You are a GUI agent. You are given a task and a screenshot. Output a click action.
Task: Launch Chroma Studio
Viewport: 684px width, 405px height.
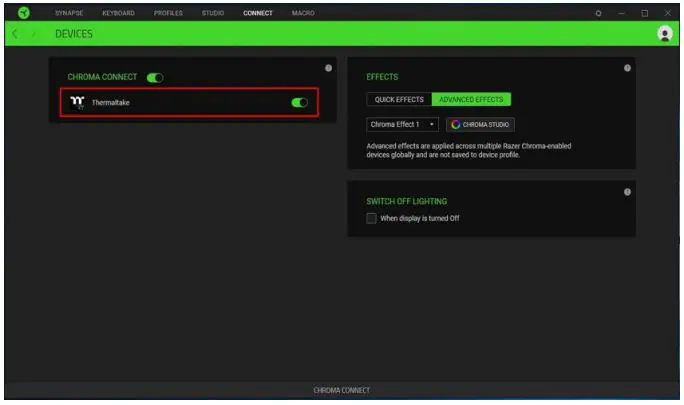(480, 124)
